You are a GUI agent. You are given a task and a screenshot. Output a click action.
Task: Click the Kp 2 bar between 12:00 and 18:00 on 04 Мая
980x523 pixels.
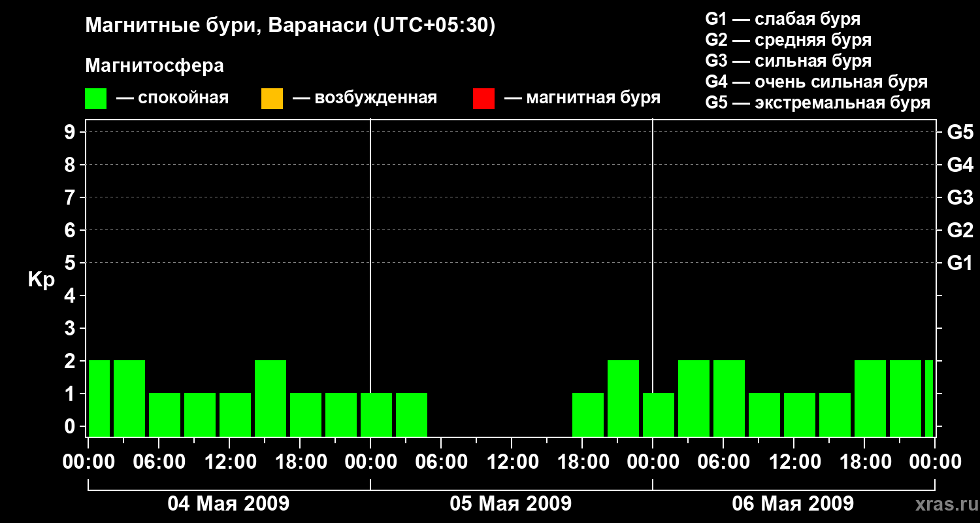point(270,398)
